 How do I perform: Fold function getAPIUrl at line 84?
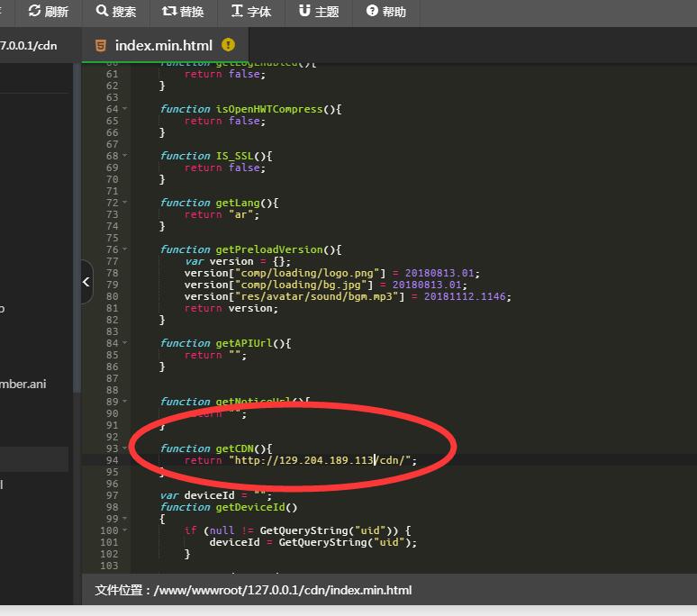tap(125, 343)
